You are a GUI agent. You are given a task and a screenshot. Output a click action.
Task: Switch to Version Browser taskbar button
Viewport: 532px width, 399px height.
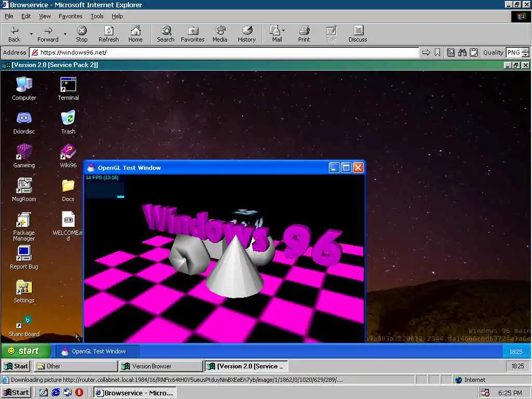coord(161,366)
